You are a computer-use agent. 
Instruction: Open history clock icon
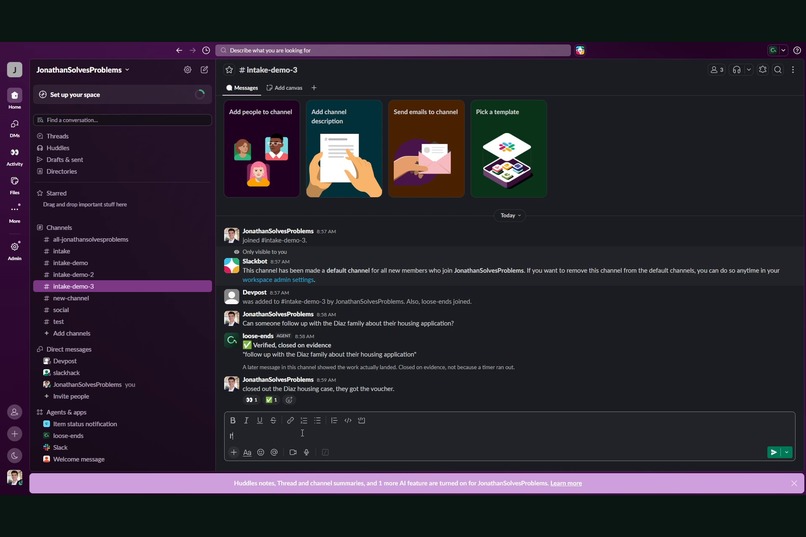click(x=206, y=50)
